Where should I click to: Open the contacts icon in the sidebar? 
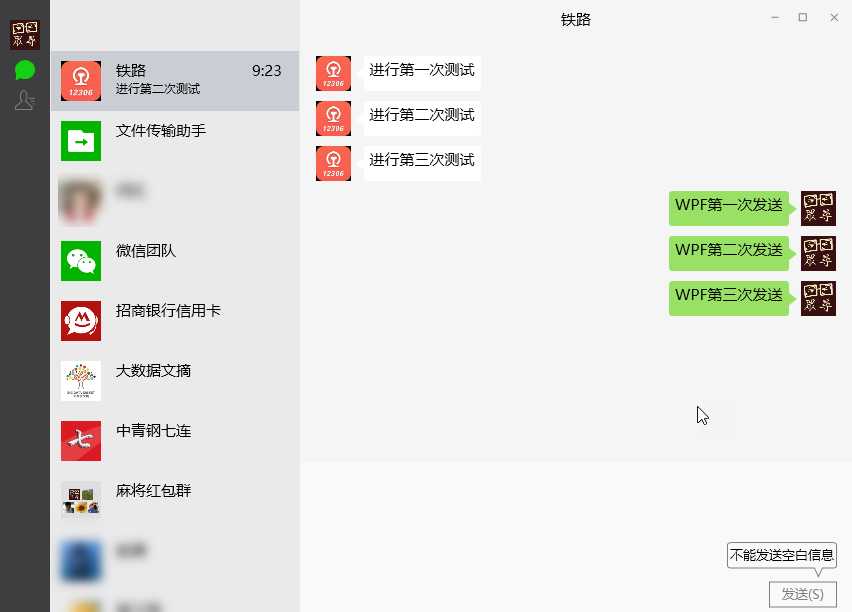point(25,100)
